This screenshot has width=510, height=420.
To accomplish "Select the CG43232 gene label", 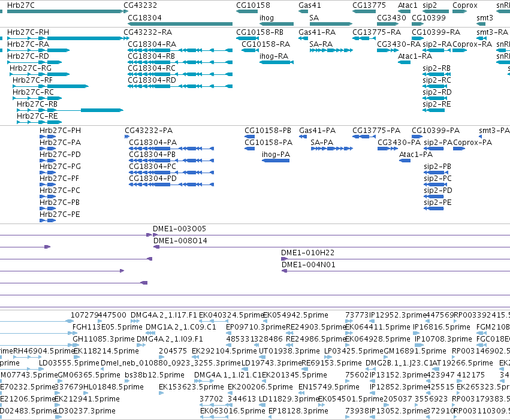I will point(140,5).
